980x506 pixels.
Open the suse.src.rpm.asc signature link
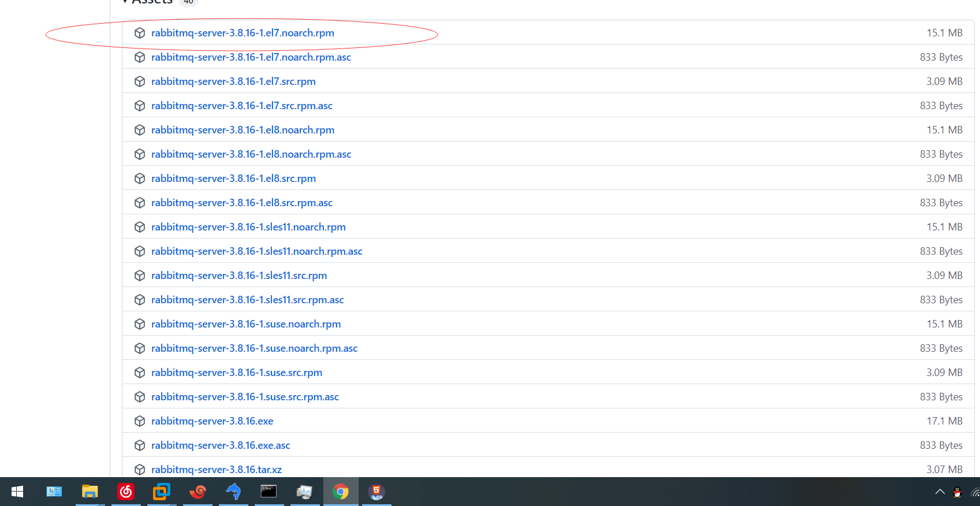pos(245,397)
